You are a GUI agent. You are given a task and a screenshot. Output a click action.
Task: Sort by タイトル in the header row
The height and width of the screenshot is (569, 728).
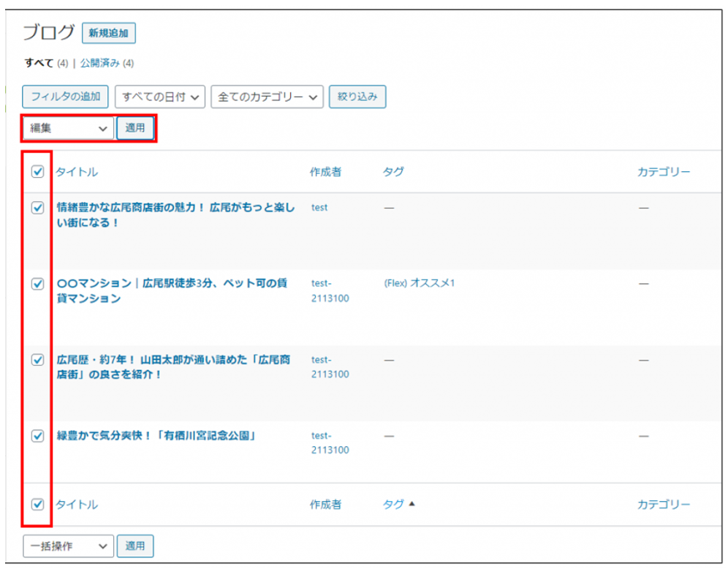tap(77, 172)
